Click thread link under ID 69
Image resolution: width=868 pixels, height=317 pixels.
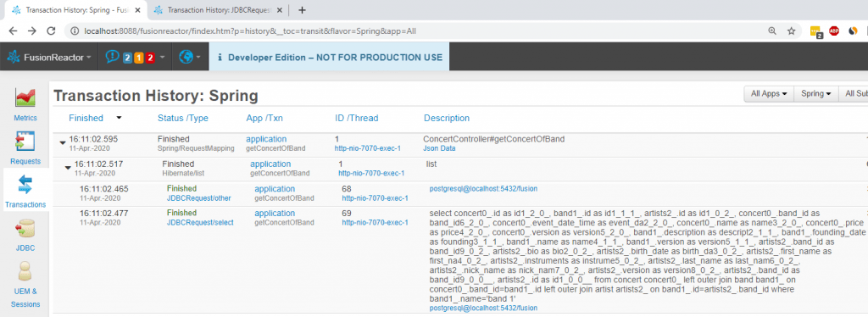[x=375, y=222]
